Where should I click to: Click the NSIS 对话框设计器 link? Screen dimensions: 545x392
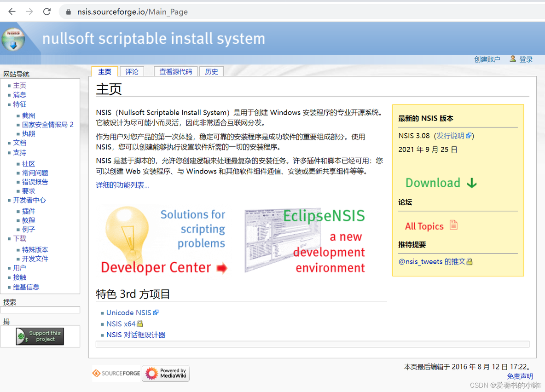click(135, 335)
